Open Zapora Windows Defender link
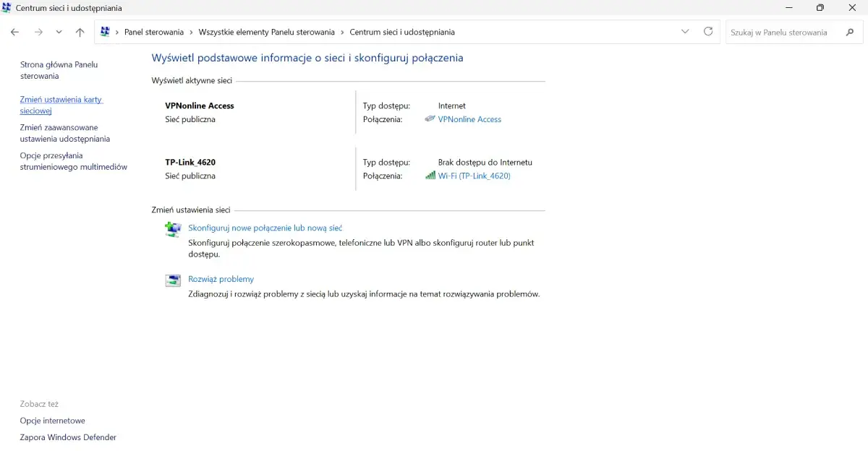This screenshot has width=868, height=451. pos(68,437)
